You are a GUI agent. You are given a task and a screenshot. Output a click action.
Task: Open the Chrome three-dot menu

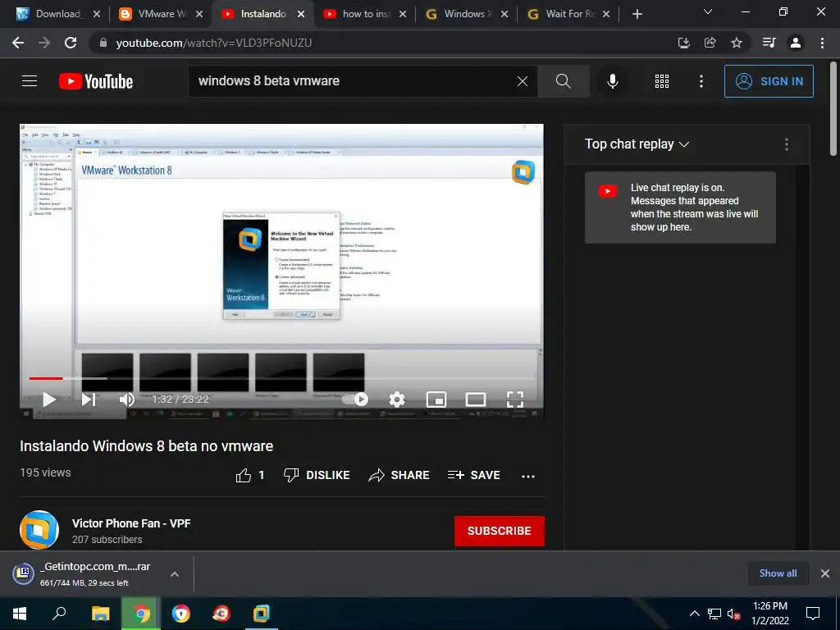[822, 43]
